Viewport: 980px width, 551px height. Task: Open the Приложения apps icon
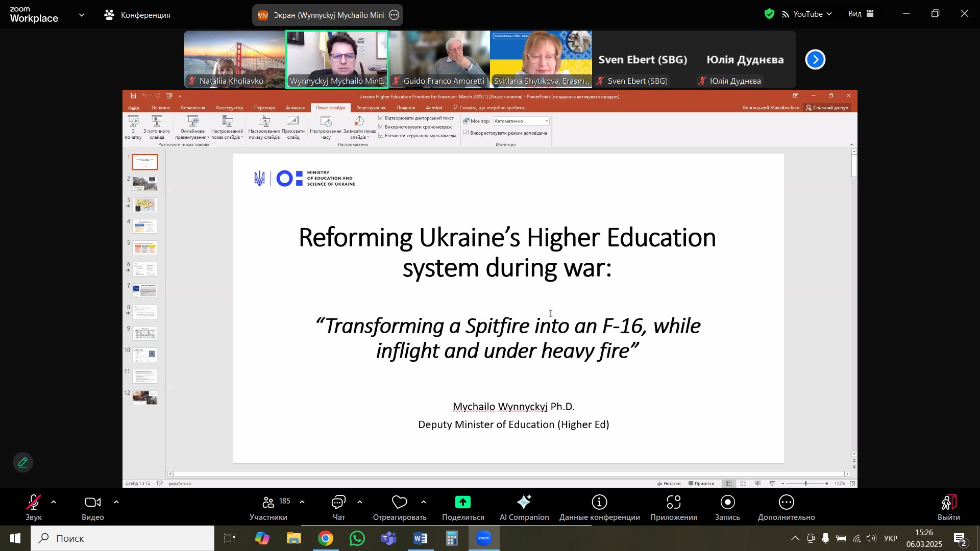coord(674,503)
